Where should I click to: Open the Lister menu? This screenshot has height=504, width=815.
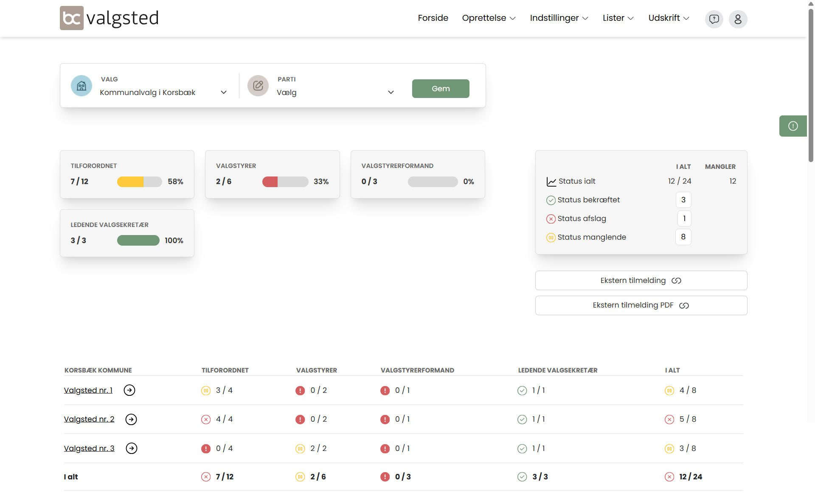[x=618, y=18]
